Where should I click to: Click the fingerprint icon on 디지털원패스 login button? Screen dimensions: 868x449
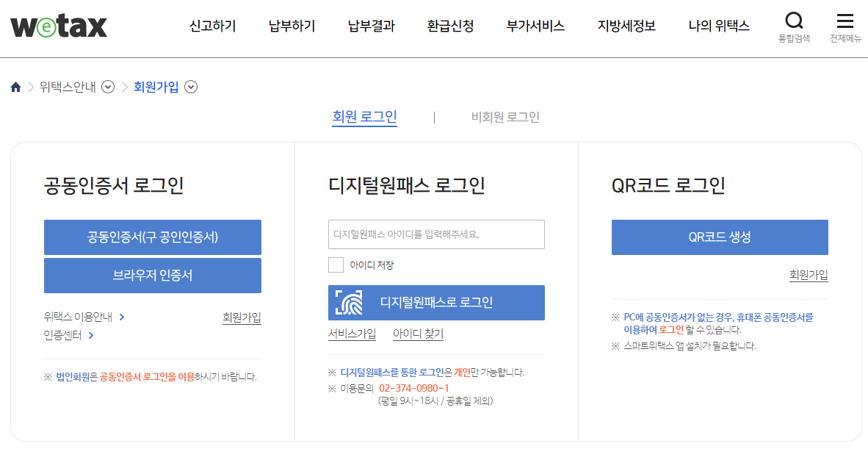(x=349, y=302)
